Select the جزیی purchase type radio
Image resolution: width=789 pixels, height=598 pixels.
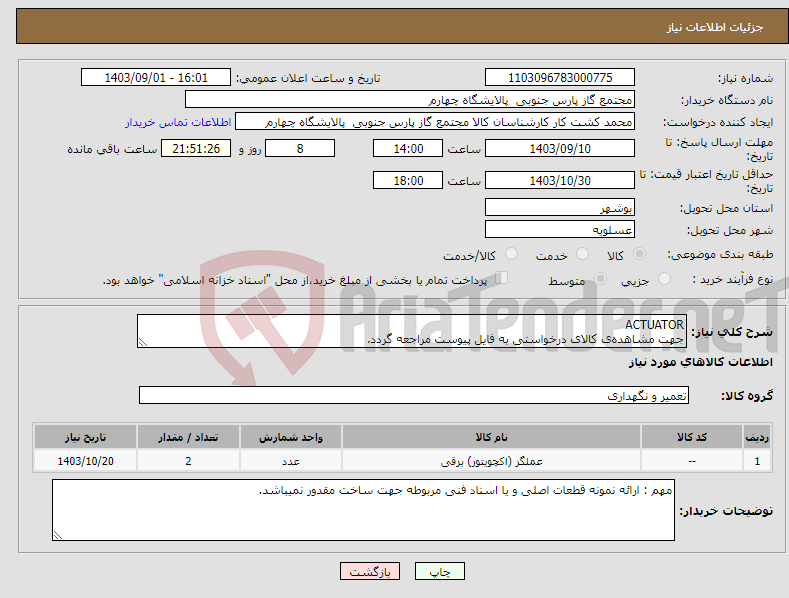[x=664, y=279]
